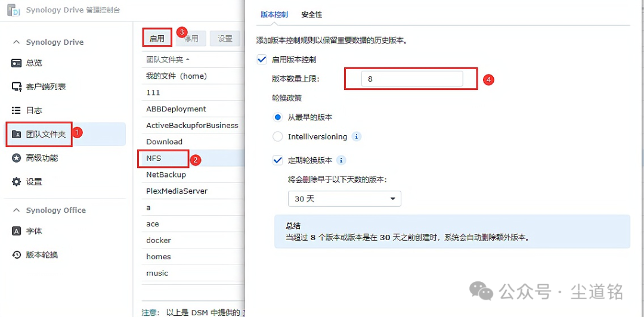Click the 日志 log list icon
Image resolution: width=644 pixels, height=317 pixels.
tap(17, 110)
